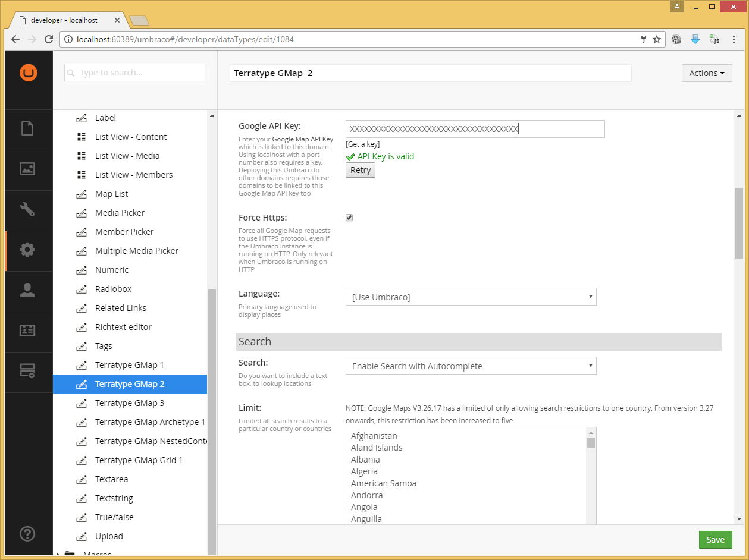Select Terratype GMap 3 in the tree

click(x=130, y=403)
